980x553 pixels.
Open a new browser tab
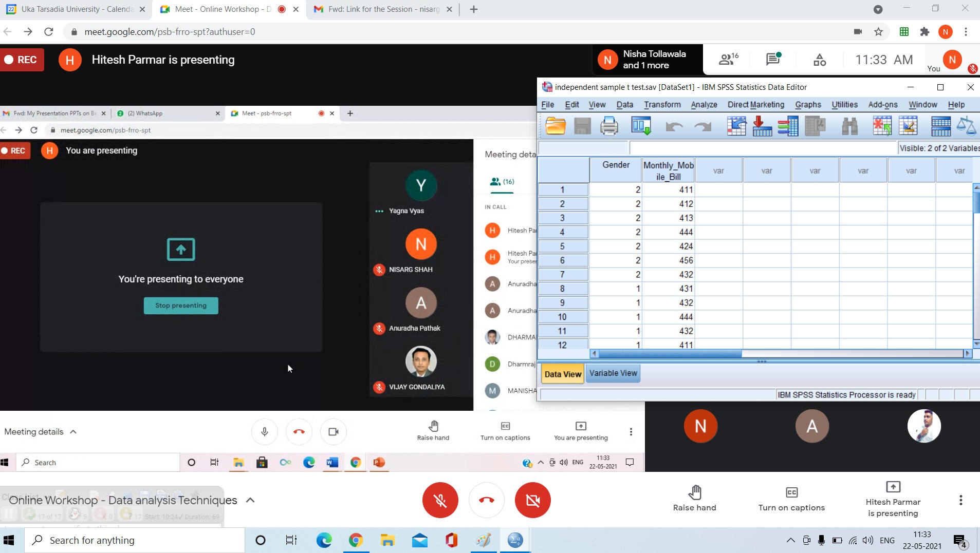(x=474, y=9)
